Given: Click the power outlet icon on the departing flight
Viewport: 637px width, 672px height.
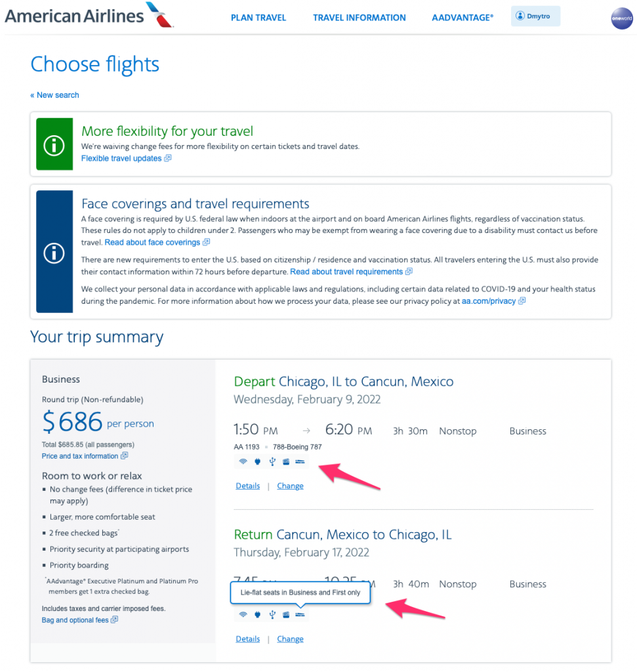Looking at the screenshot, I should coord(257,461).
